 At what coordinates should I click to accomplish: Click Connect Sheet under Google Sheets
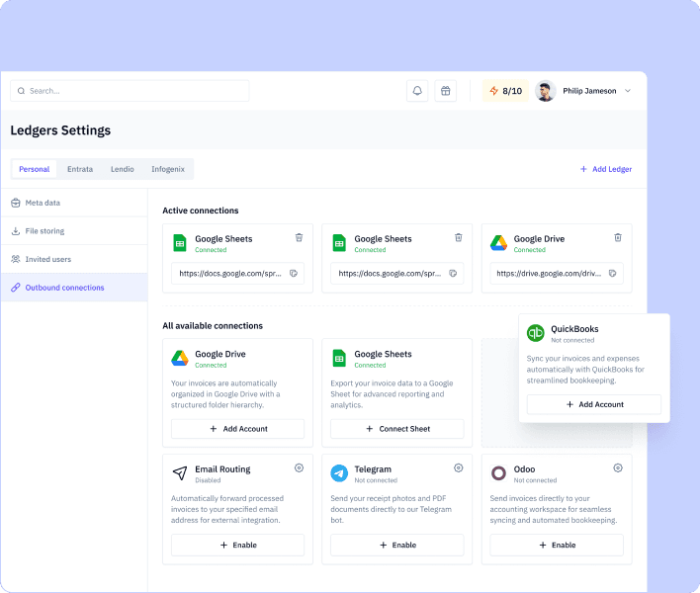coord(396,429)
